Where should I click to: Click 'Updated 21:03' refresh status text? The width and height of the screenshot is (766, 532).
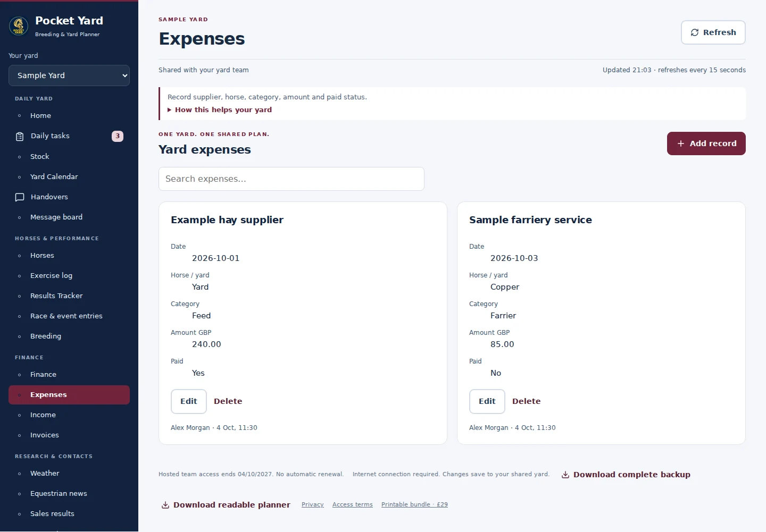coord(674,70)
